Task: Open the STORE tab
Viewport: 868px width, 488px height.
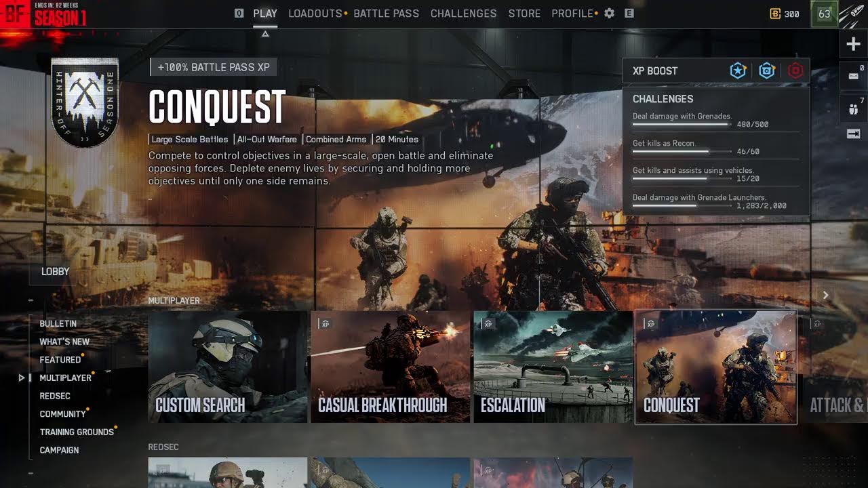Action: tap(524, 14)
